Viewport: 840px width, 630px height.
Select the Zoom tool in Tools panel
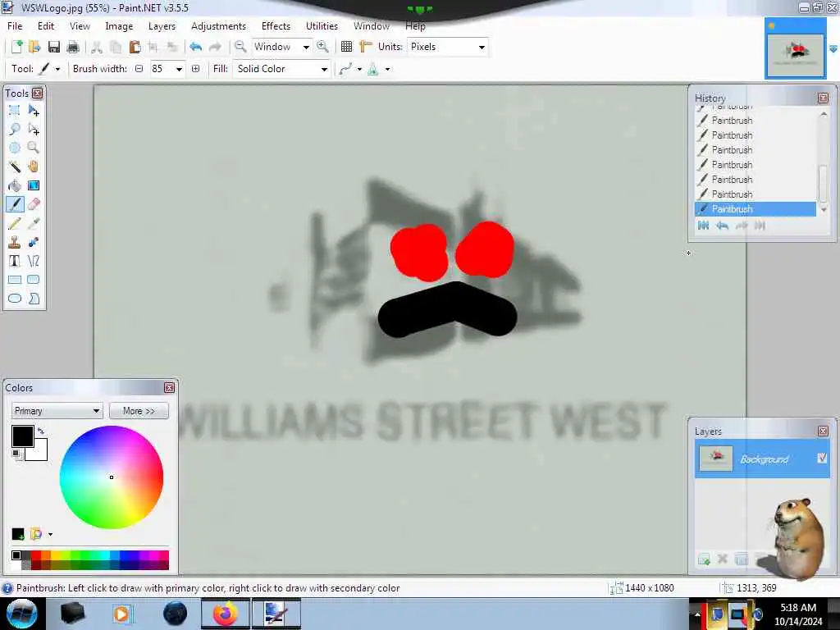pyautogui.click(x=33, y=148)
